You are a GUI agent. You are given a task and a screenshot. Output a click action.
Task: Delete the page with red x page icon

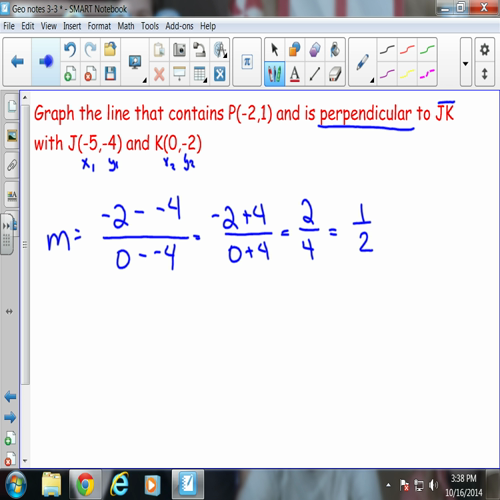pyautogui.click(x=90, y=74)
